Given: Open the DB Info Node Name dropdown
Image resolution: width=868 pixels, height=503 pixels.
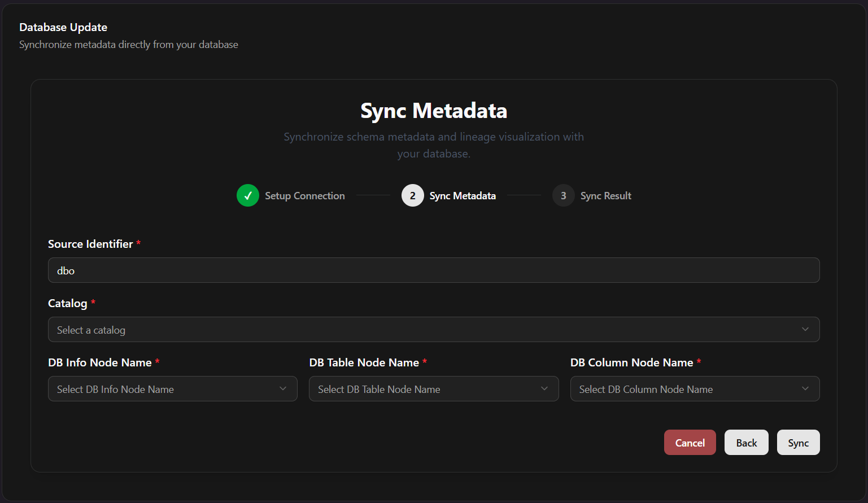Looking at the screenshot, I should tap(173, 389).
